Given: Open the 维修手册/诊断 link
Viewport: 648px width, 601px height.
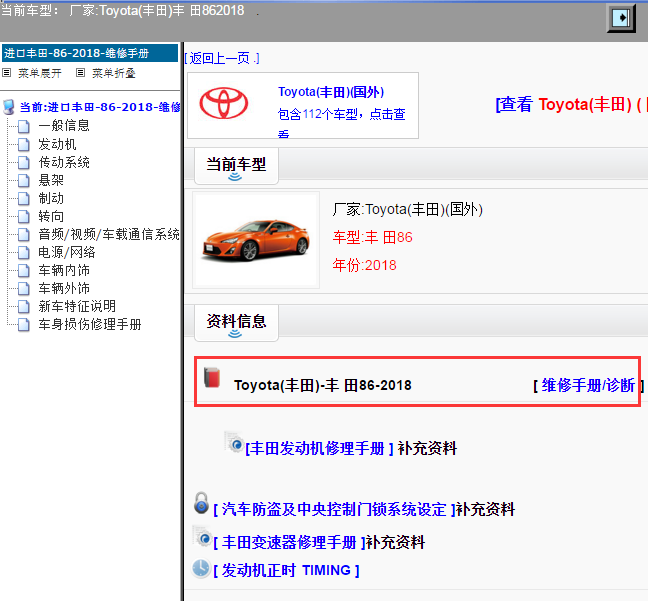Looking at the screenshot, I should pyautogui.click(x=588, y=385).
